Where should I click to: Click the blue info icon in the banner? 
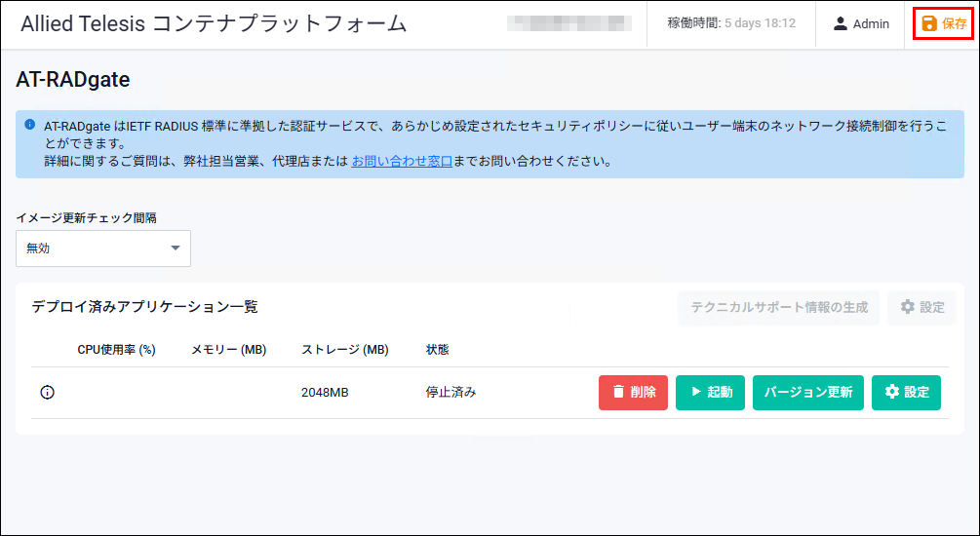tap(30, 125)
